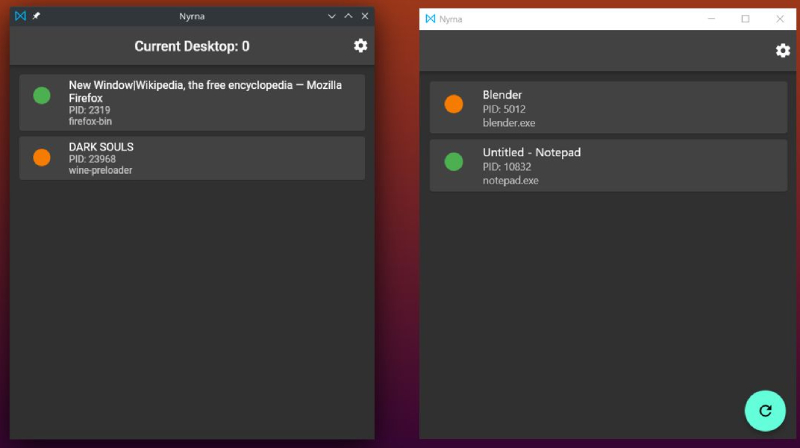This screenshot has height=448, width=800.
Task: Click orange status dot for Blender
Action: [454, 104]
